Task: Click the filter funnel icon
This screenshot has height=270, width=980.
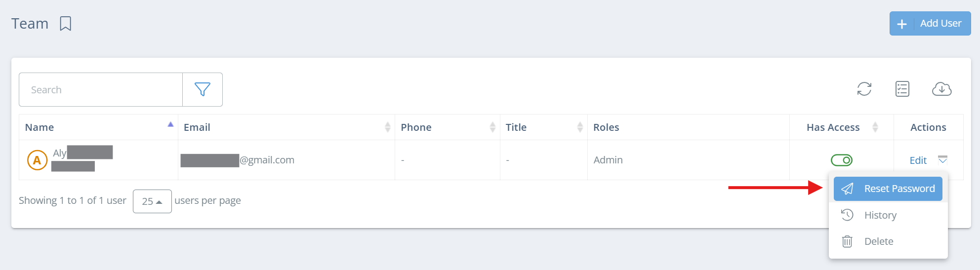Action: (203, 89)
